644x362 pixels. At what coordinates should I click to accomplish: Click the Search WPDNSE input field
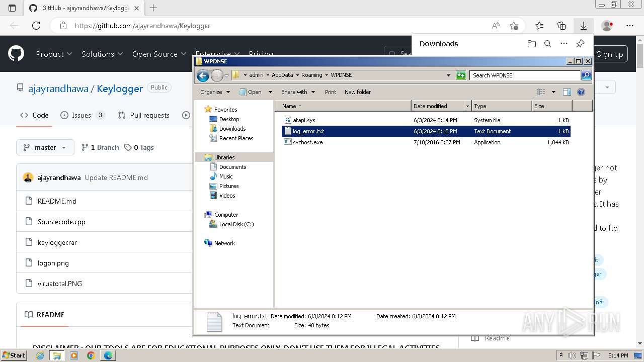[x=525, y=75]
